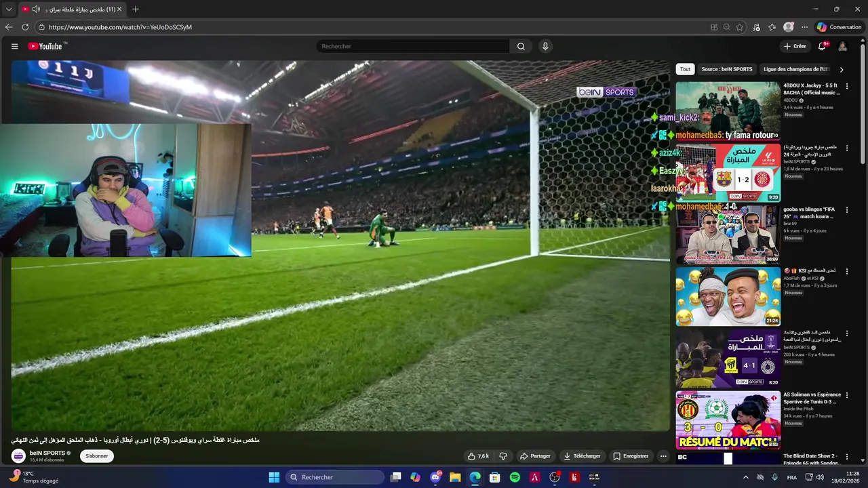Show hidden system tray icons chevron
Screen dimensions: 868x488
pos(746,477)
